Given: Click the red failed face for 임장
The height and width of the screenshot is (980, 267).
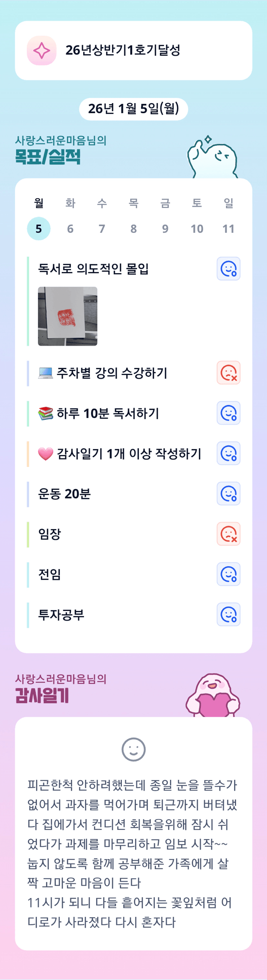Looking at the screenshot, I should 228,534.
